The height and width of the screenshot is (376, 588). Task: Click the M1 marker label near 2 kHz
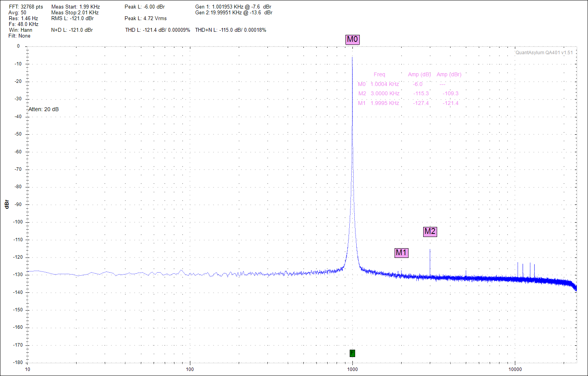coord(401,253)
